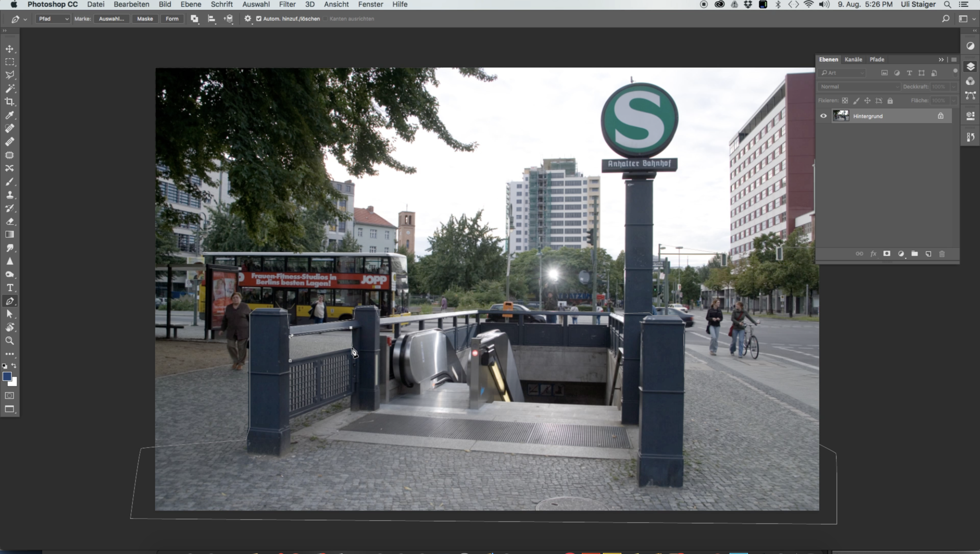Image resolution: width=980 pixels, height=554 pixels.
Task: Select the Smudge tool
Action: (10, 248)
